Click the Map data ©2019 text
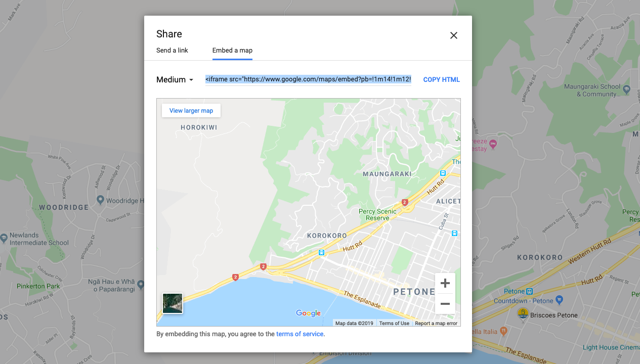 coord(354,324)
